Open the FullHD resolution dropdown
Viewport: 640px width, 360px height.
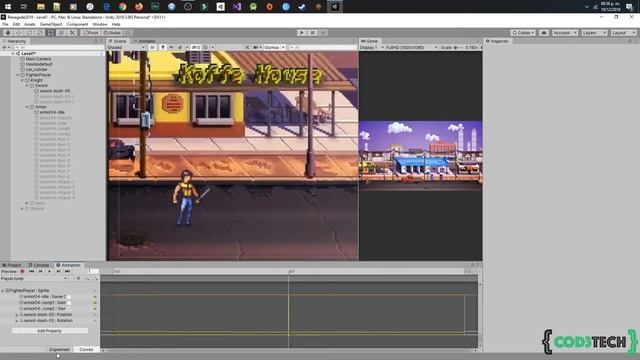tap(412, 48)
